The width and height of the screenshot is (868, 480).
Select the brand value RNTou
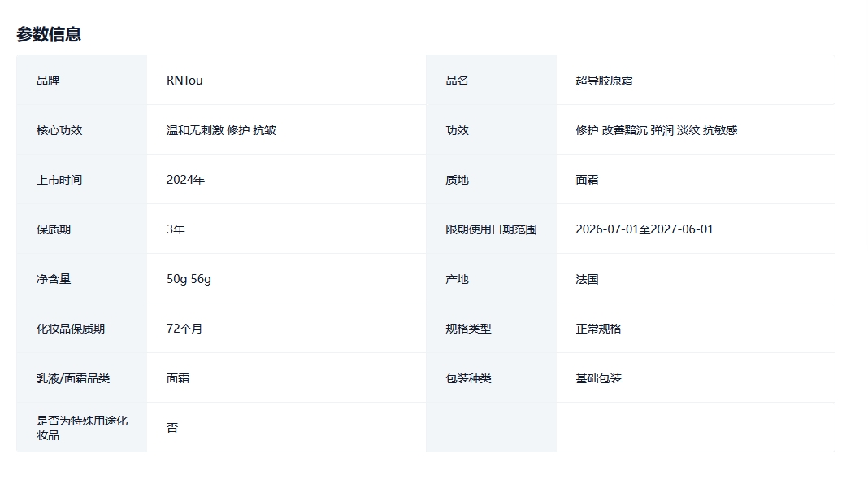tap(184, 81)
